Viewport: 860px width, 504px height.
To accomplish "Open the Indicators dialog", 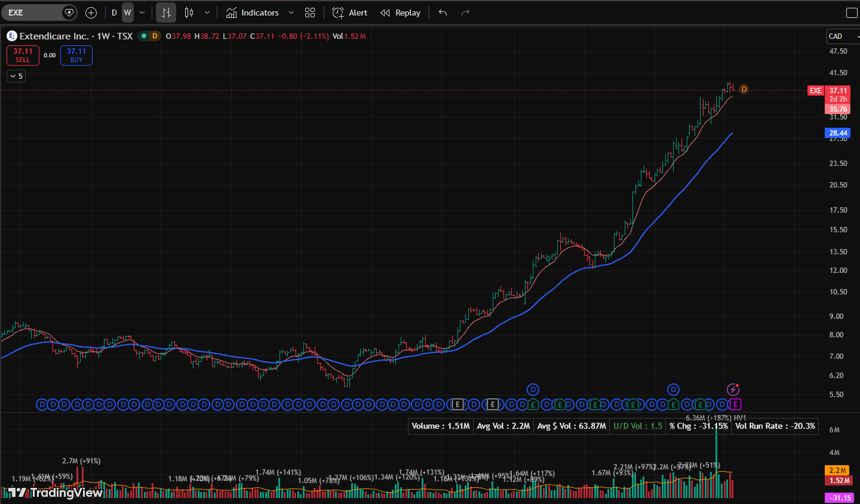I will point(253,13).
